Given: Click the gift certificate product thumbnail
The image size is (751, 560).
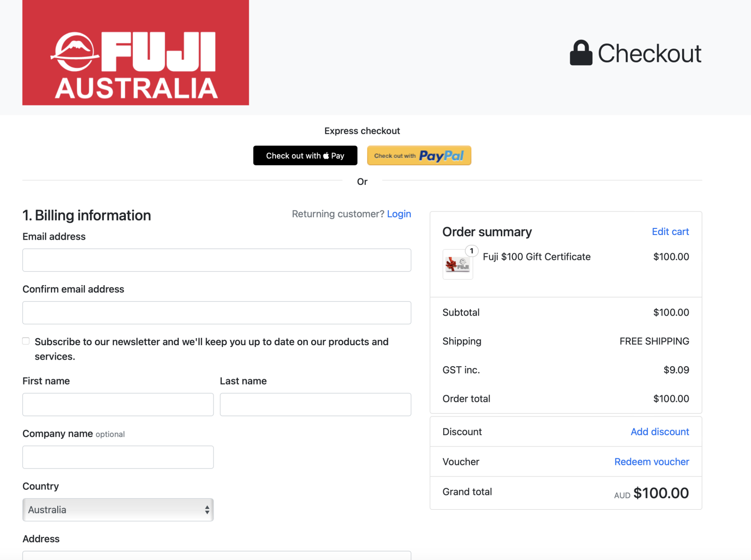Looking at the screenshot, I should (457, 265).
